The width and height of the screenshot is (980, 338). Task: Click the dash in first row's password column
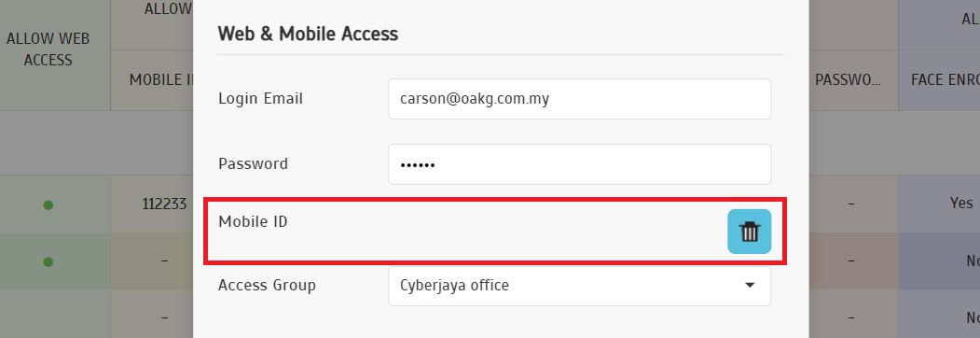click(852, 204)
